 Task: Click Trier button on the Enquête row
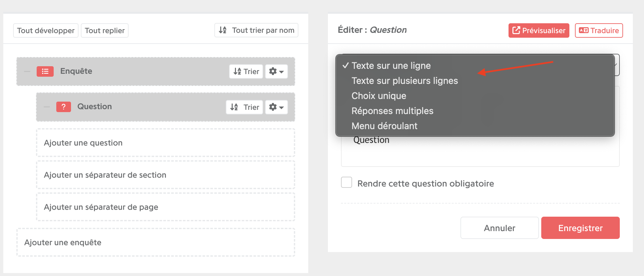(x=246, y=71)
